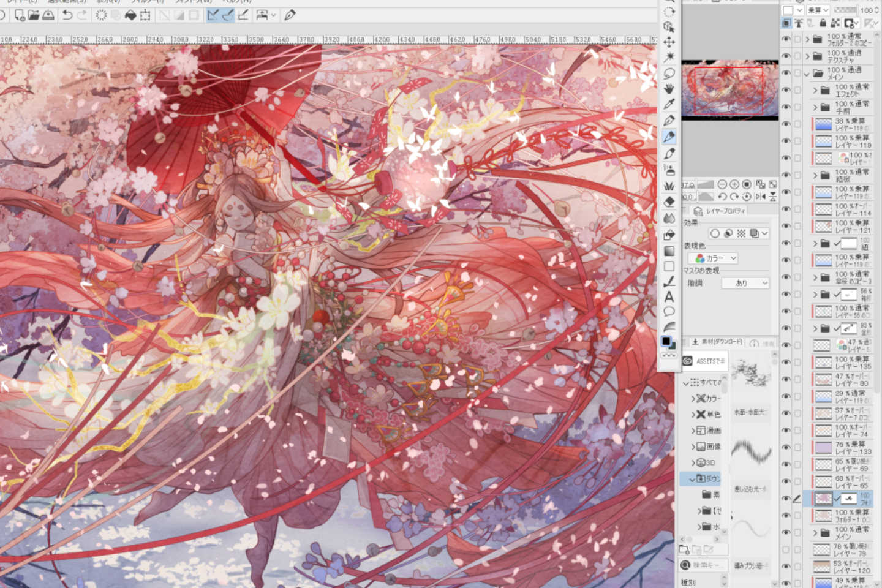Flip the navigator view horizontally
882x588 pixels.
coord(760,197)
